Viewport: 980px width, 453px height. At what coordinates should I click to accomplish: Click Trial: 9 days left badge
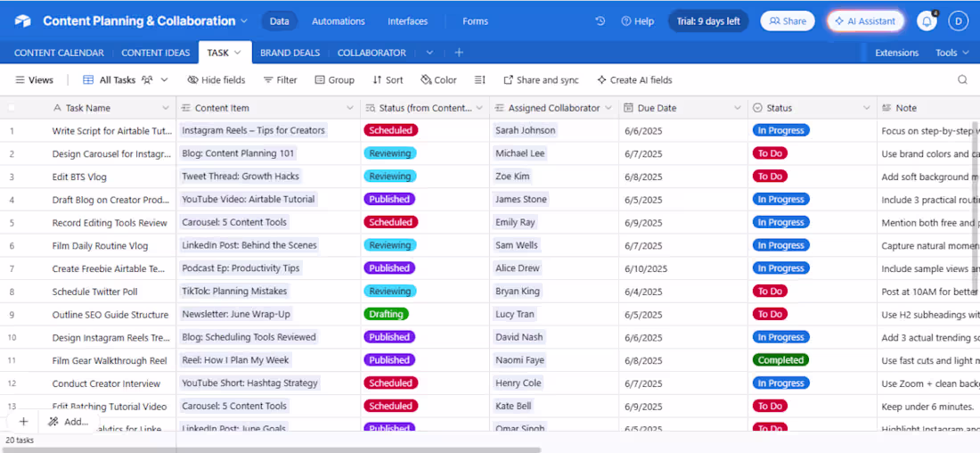708,21
